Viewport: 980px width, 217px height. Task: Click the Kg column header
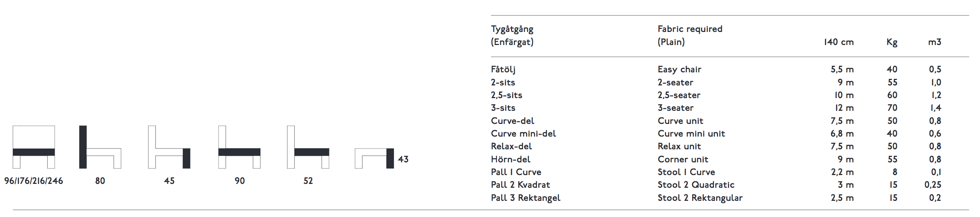point(892,42)
